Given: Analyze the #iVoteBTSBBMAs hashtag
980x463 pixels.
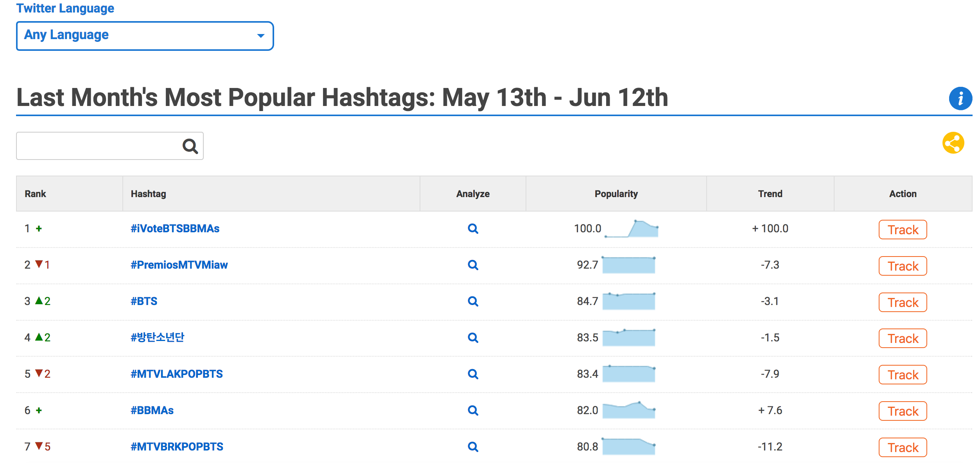Looking at the screenshot, I should point(473,229).
